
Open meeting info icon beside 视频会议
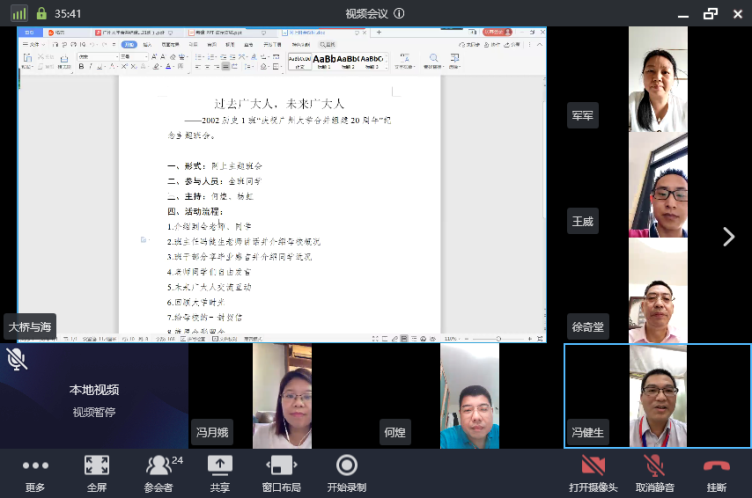pos(399,13)
